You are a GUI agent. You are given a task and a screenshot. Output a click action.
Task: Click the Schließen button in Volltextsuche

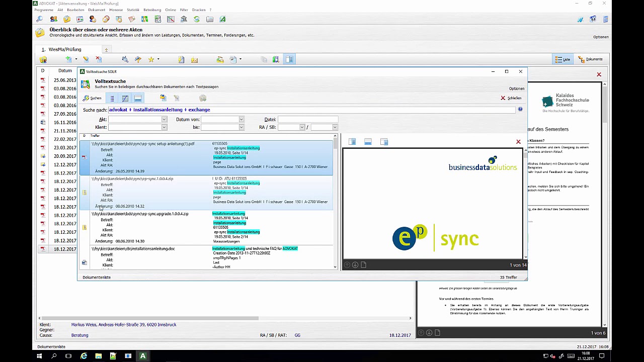pos(511,98)
